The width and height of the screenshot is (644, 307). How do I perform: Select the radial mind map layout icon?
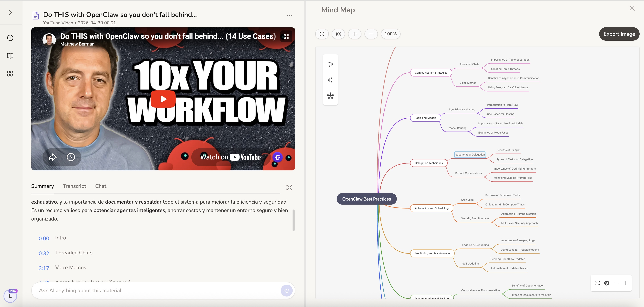(330, 96)
